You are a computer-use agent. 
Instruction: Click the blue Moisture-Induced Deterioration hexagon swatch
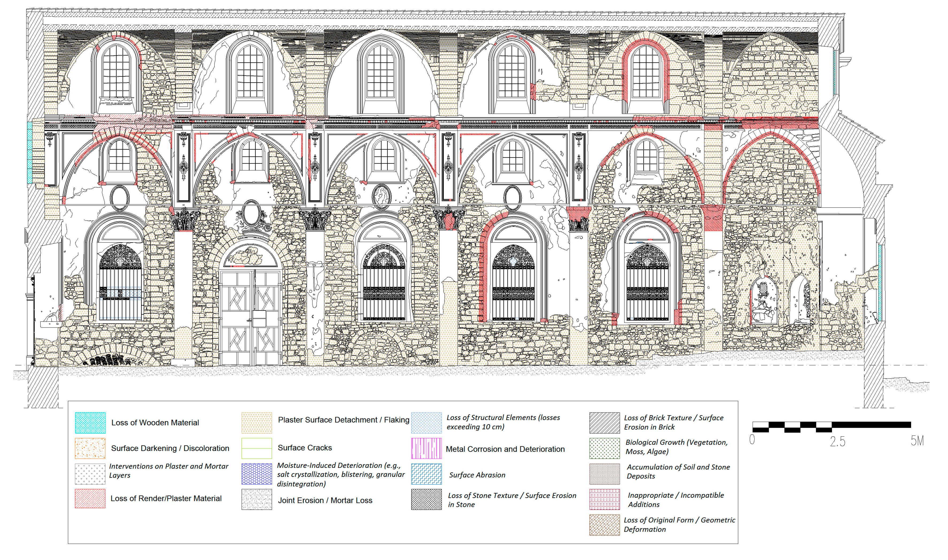257,474
